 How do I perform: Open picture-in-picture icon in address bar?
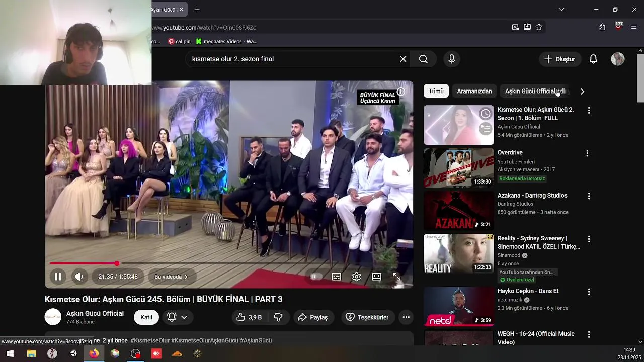[x=515, y=27]
